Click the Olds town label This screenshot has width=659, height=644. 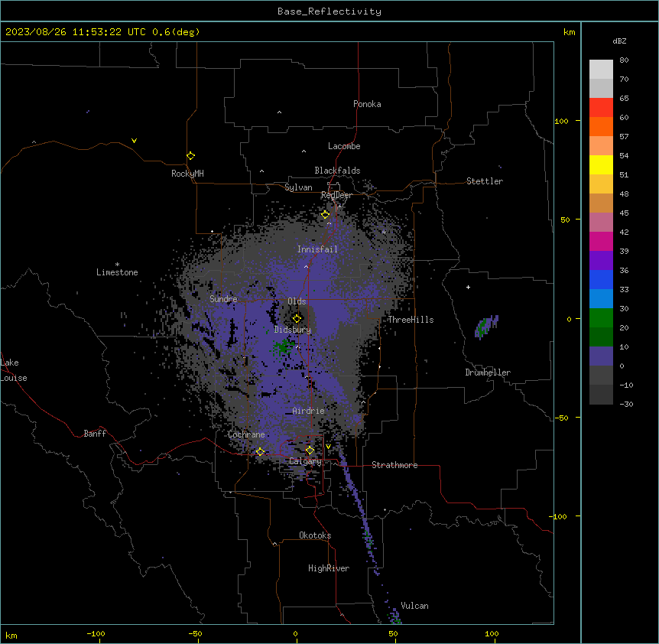pyautogui.click(x=297, y=301)
